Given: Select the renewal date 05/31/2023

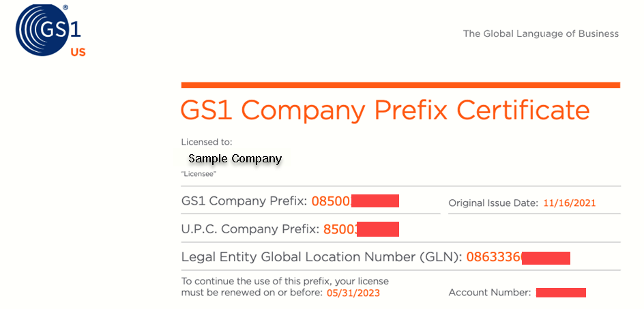Looking at the screenshot, I should [353, 293].
